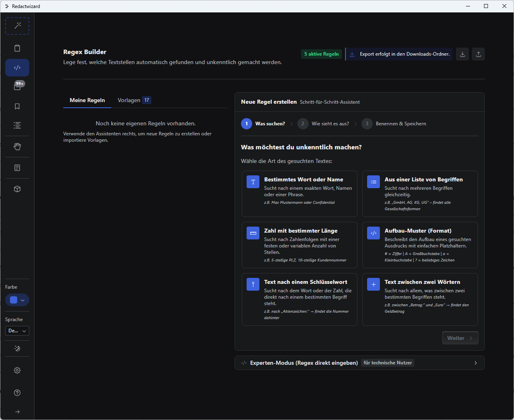The width and height of the screenshot is (514, 420).
Task: Open the bookmark page in sidebar
Action: (17, 106)
